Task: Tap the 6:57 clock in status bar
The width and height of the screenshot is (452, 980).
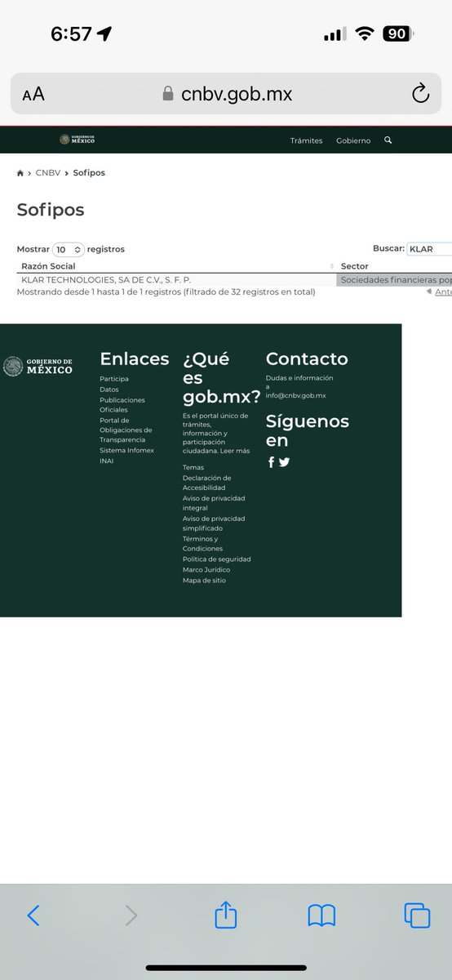Action: pos(71,34)
